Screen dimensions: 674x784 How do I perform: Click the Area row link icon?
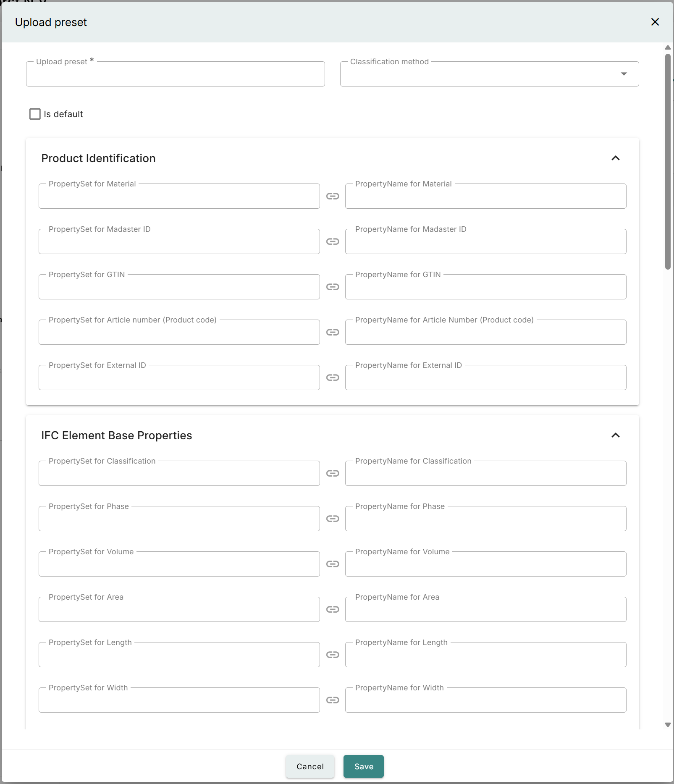(x=333, y=609)
